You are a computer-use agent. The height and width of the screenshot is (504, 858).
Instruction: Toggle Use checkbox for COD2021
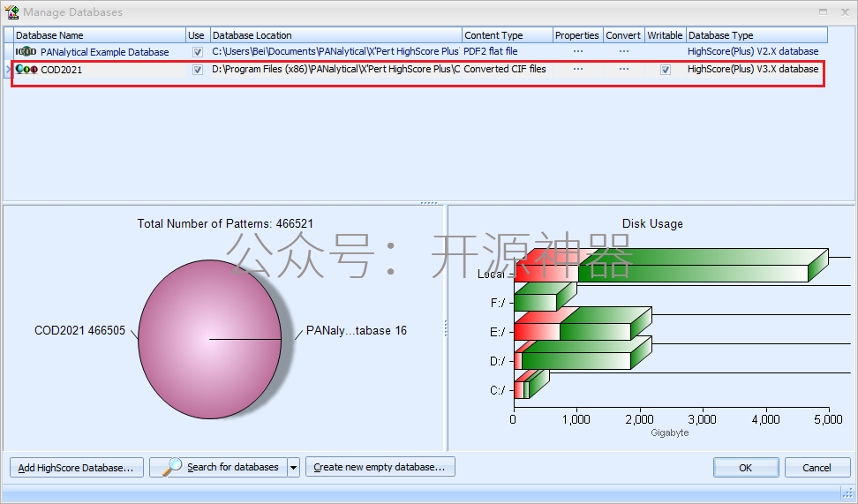tap(198, 70)
